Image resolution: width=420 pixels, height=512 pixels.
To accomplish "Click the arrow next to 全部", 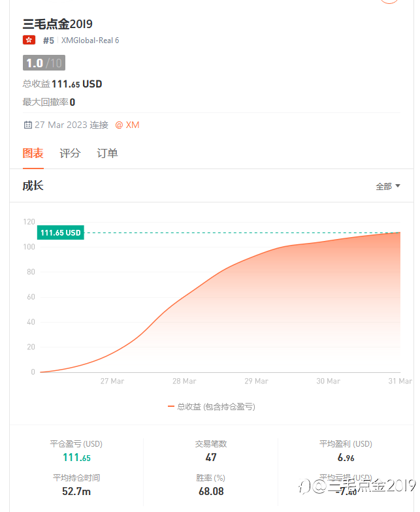I will (x=398, y=186).
